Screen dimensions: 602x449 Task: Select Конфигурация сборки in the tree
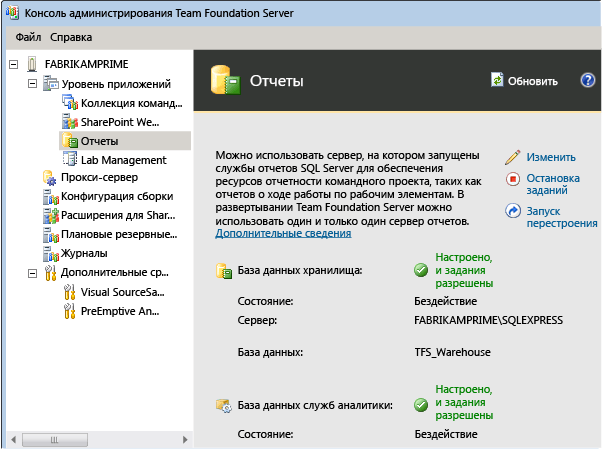point(117,196)
